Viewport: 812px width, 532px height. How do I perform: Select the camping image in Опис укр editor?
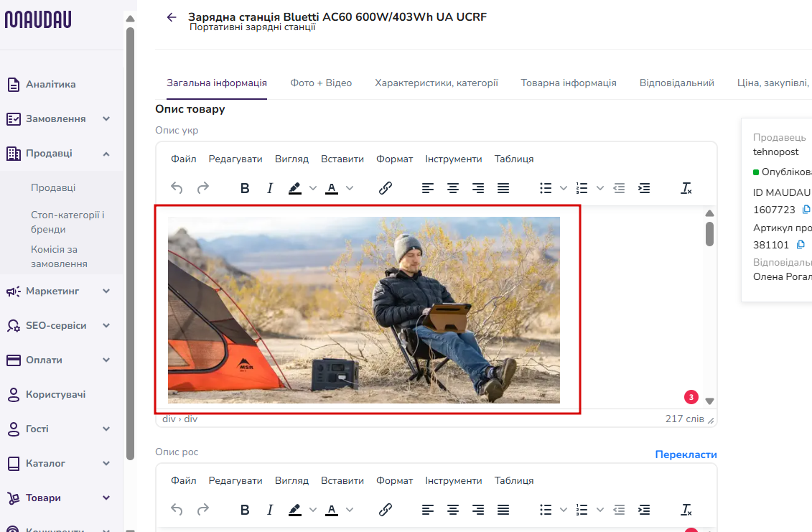[363, 309]
